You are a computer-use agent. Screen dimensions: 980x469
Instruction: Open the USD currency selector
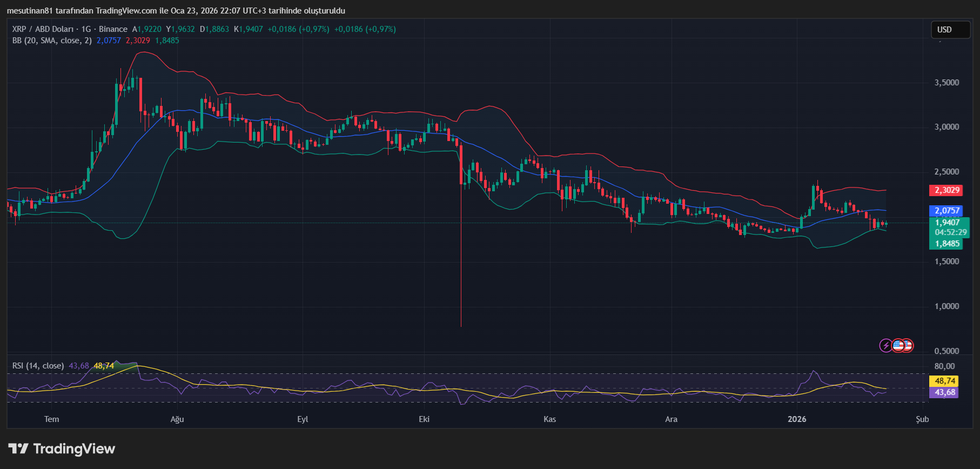[x=950, y=30]
